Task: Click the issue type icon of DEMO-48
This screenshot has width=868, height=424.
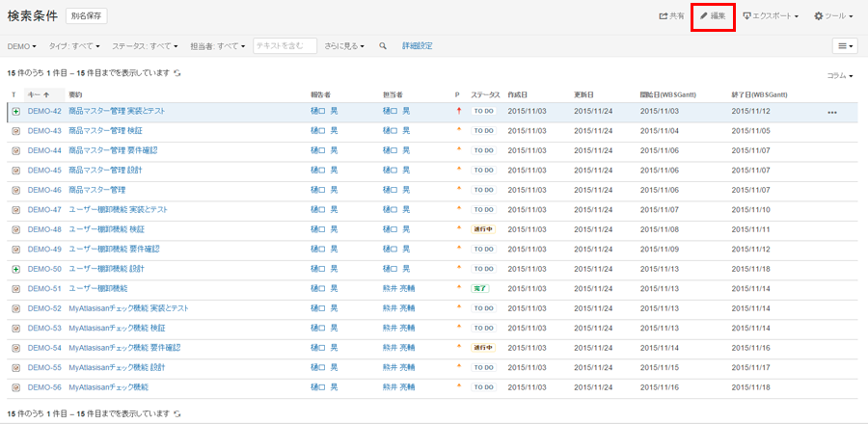Action: pyautogui.click(x=16, y=229)
